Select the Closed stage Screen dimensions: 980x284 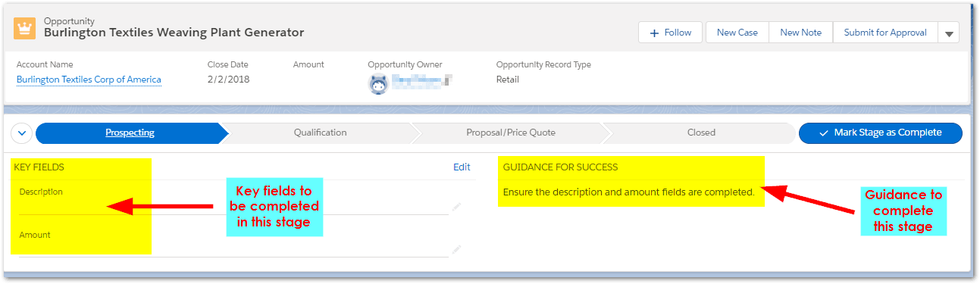click(701, 133)
